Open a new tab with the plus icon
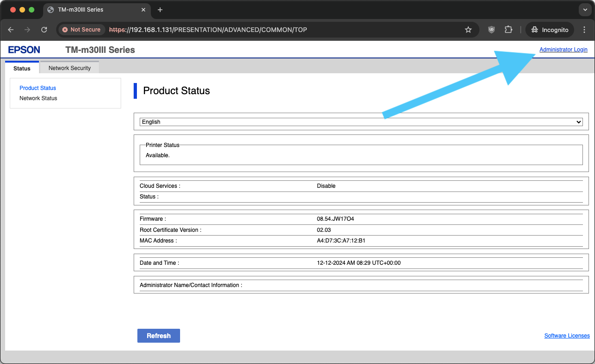The image size is (595, 364). (160, 10)
